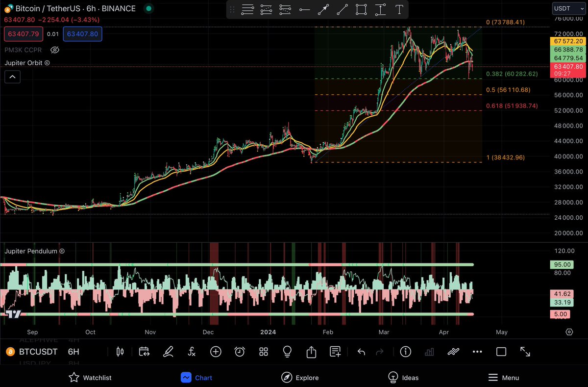
Task: Add a text note to the chart
Action: (x=335, y=352)
